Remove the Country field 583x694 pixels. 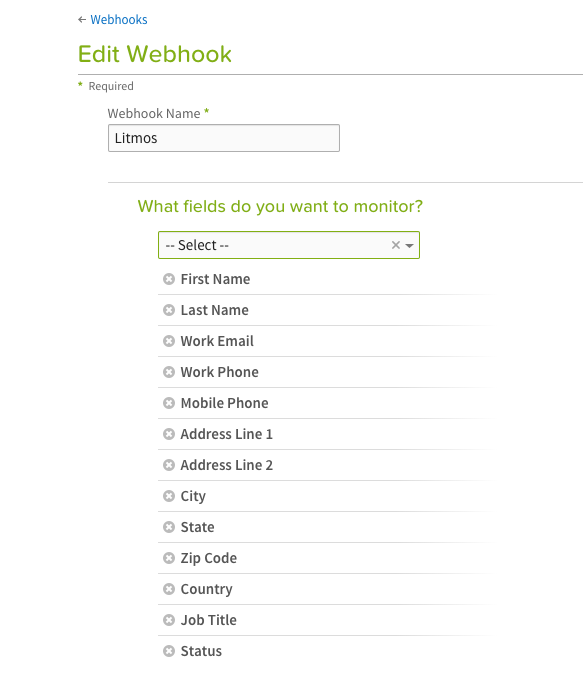[x=169, y=589]
